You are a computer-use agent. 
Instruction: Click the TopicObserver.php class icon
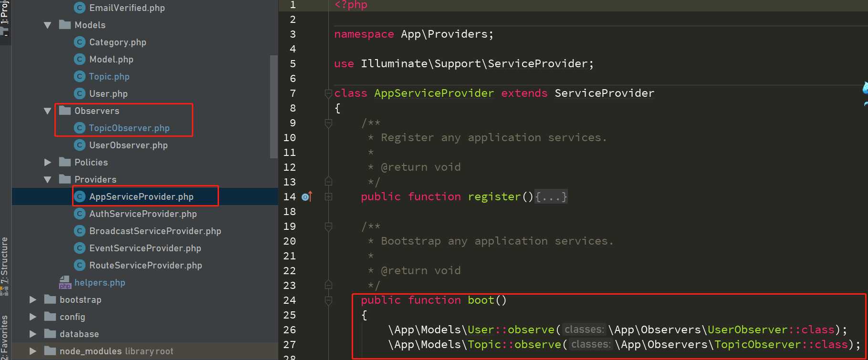click(x=80, y=128)
